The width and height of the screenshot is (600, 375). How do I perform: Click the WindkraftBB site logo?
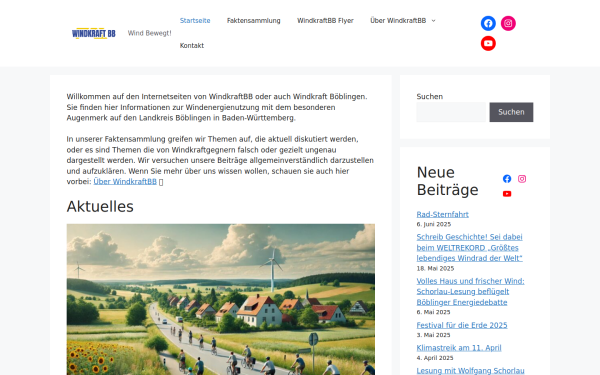[94, 33]
